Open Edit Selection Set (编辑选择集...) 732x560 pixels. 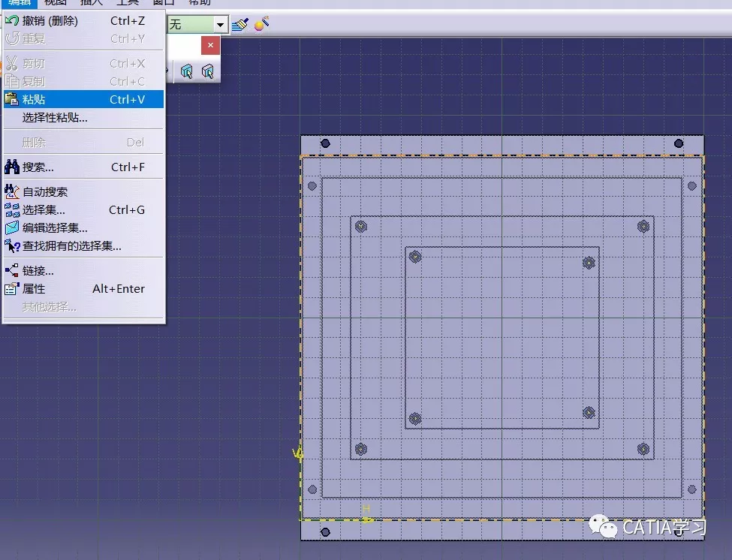point(55,228)
